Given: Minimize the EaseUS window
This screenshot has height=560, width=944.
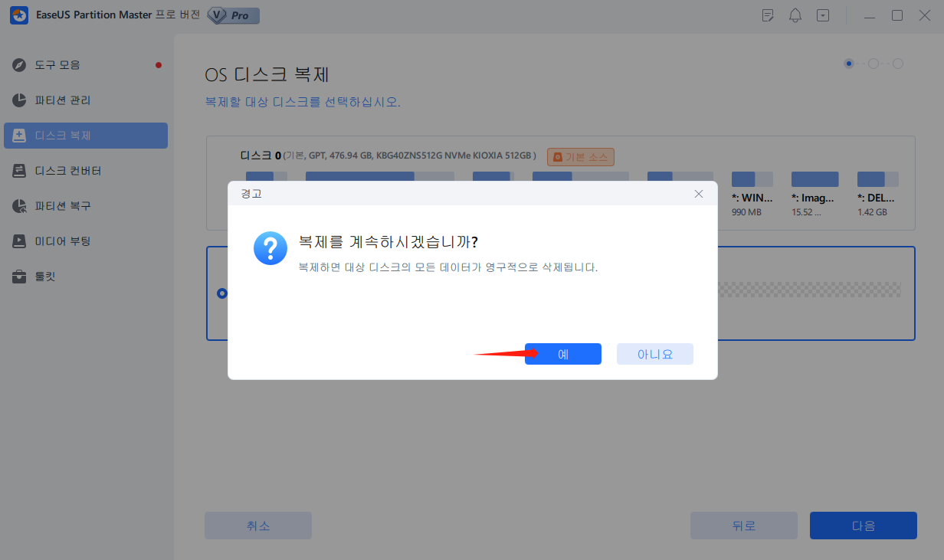Looking at the screenshot, I should click(870, 15).
